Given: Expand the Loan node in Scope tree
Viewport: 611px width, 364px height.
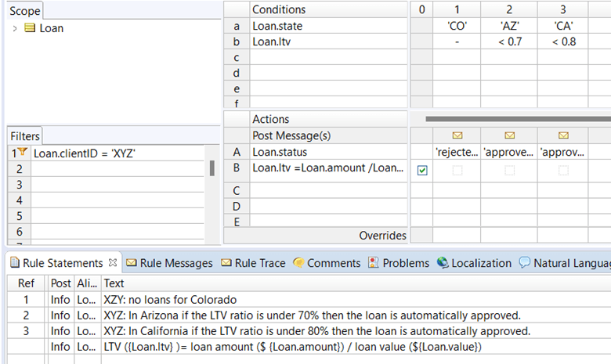Looking at the screenshot, I should [15, 28].
